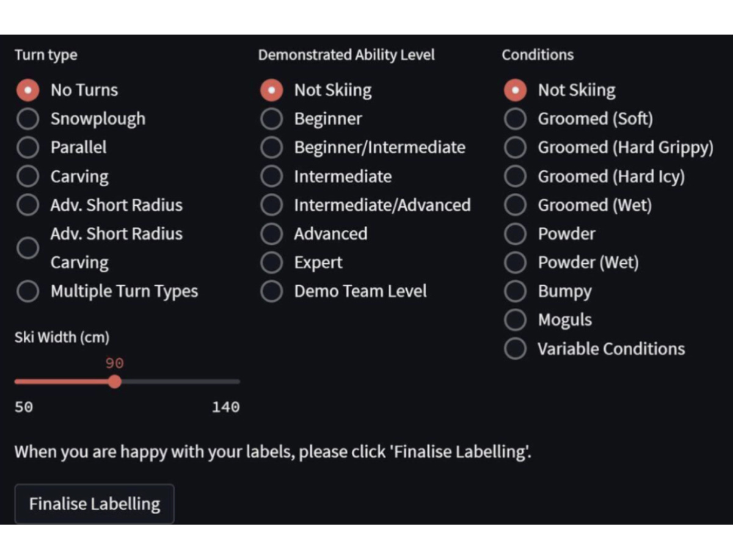Choose Groomed (Wet) conditions
733x560 pixels.
tap(515, 205)
